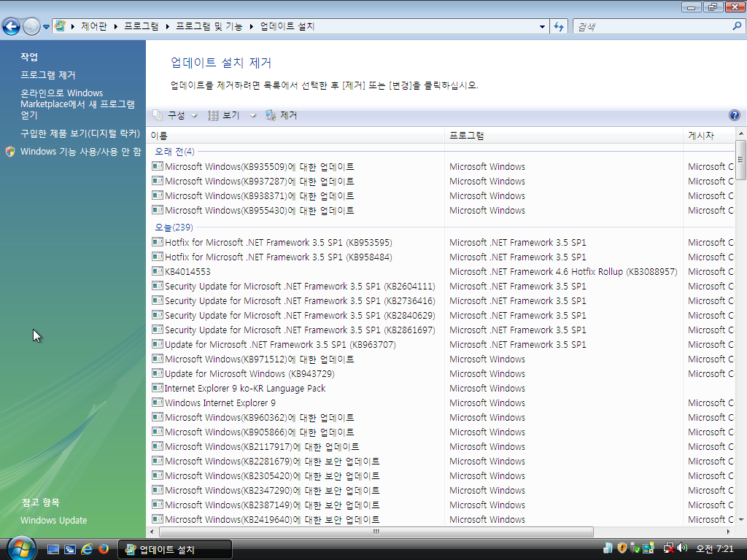The width and height of the screenshot is (747, 560).
Task: Click the Control Panel icon in address bar
Action: click(60, 26)
